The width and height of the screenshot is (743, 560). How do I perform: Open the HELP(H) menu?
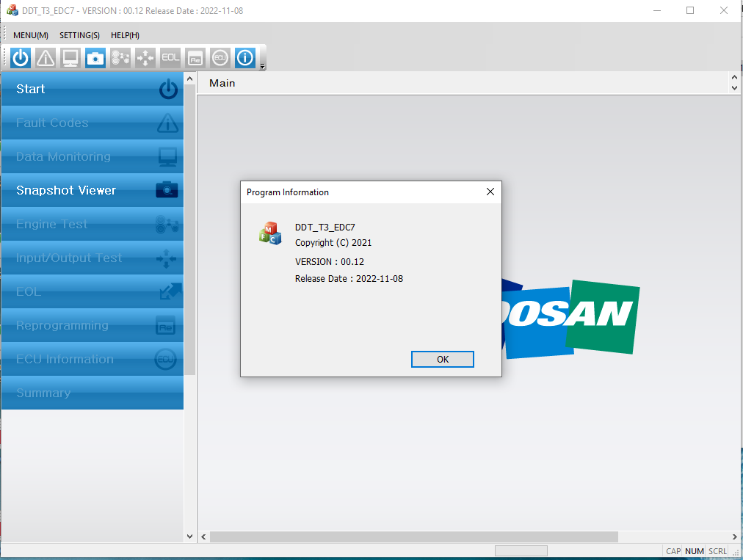[x=125, y=35]
